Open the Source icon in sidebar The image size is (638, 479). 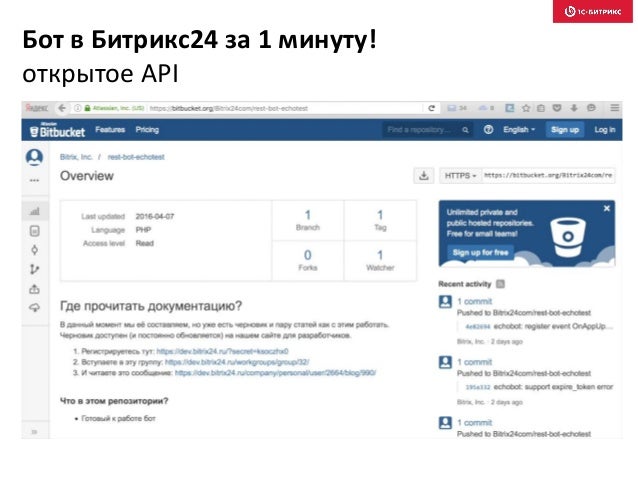click(x=35, y=231)
